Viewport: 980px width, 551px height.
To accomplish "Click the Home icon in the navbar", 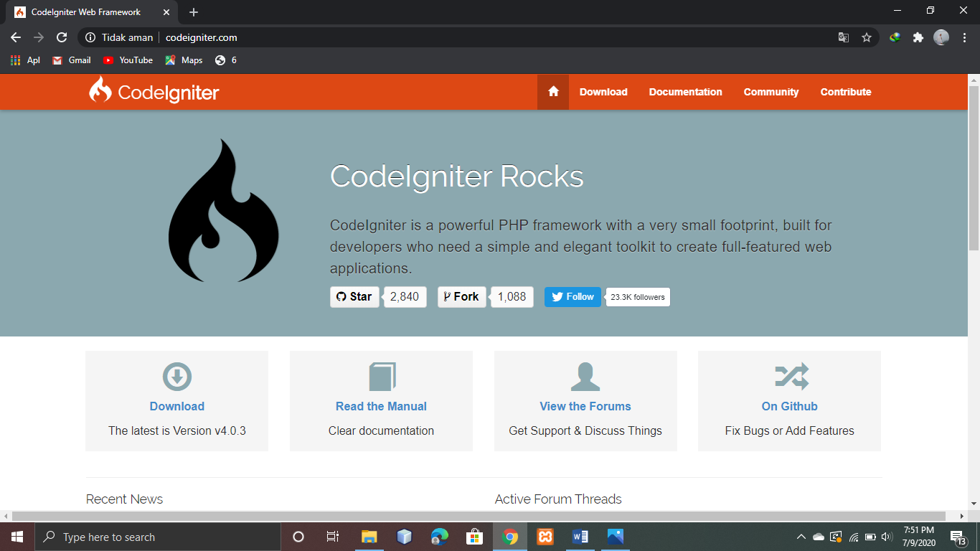I will click(x=553, y=92).
